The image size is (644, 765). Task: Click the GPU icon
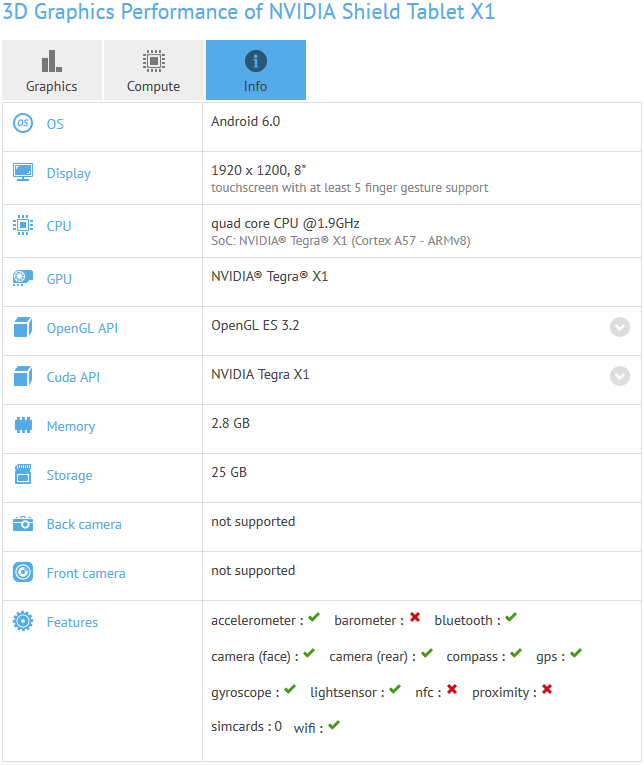tap(23, 279)
